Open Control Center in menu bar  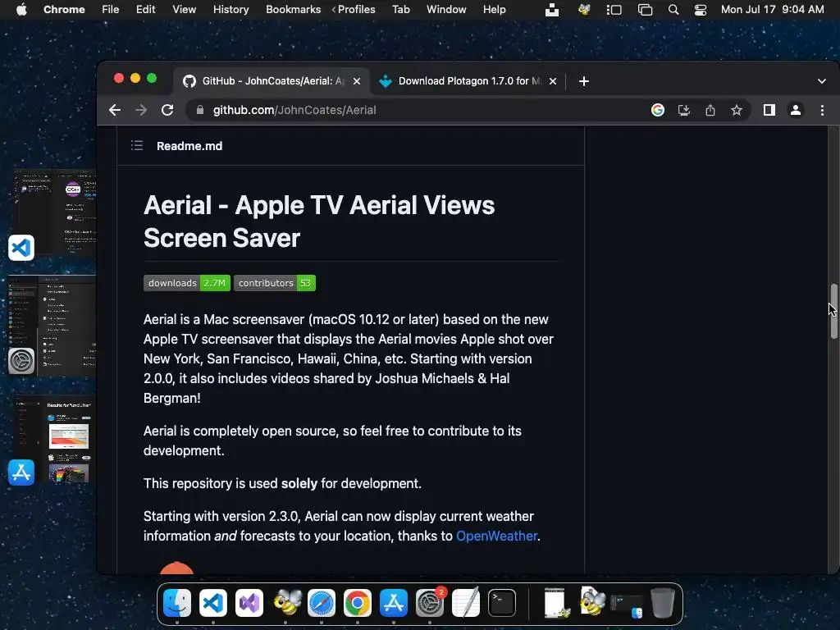pyautogui.click(x=701, y=10)
